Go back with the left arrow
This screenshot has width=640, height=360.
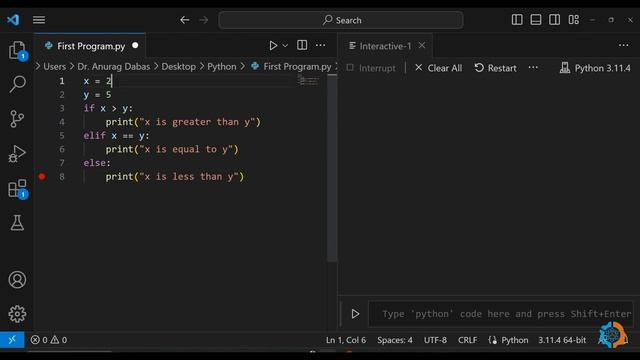point(184,20)
